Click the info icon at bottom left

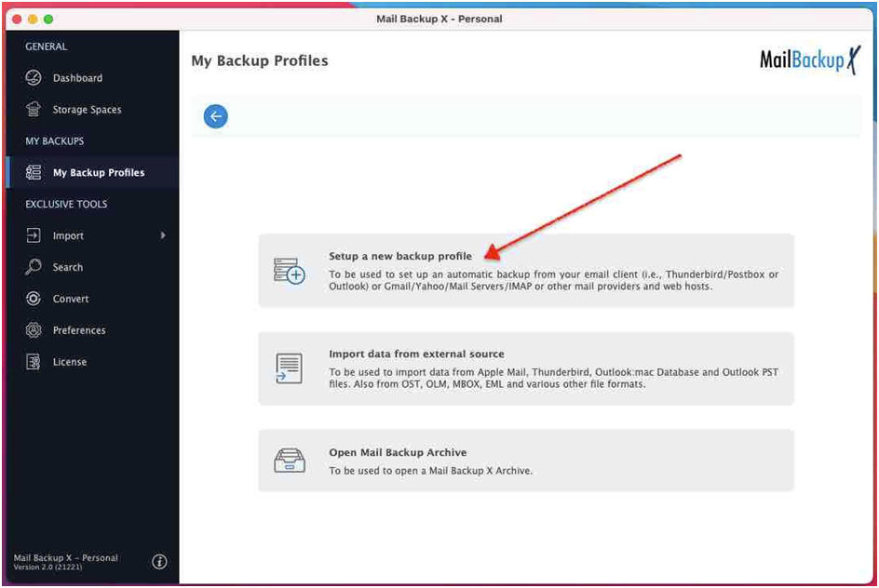coord(159,561)
